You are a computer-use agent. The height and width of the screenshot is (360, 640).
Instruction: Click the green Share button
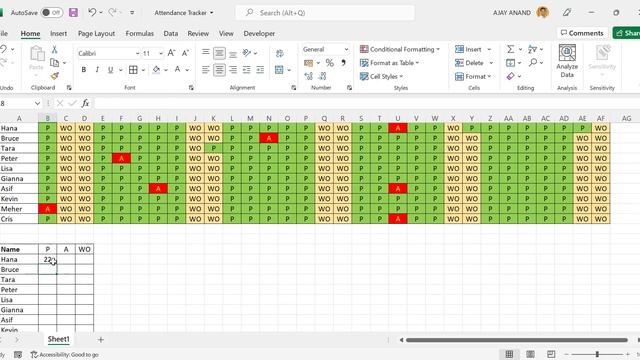pyautogui.click(x=627, y=33)
